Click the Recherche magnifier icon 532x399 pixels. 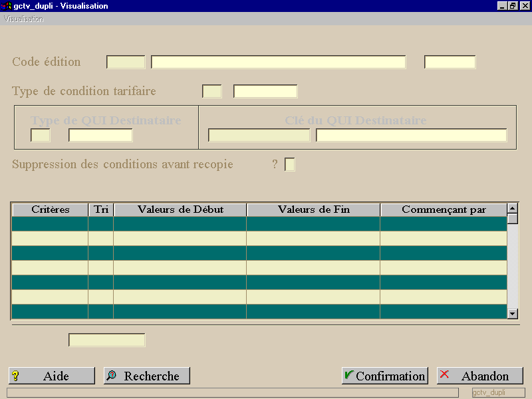click(x=111, y=375)
